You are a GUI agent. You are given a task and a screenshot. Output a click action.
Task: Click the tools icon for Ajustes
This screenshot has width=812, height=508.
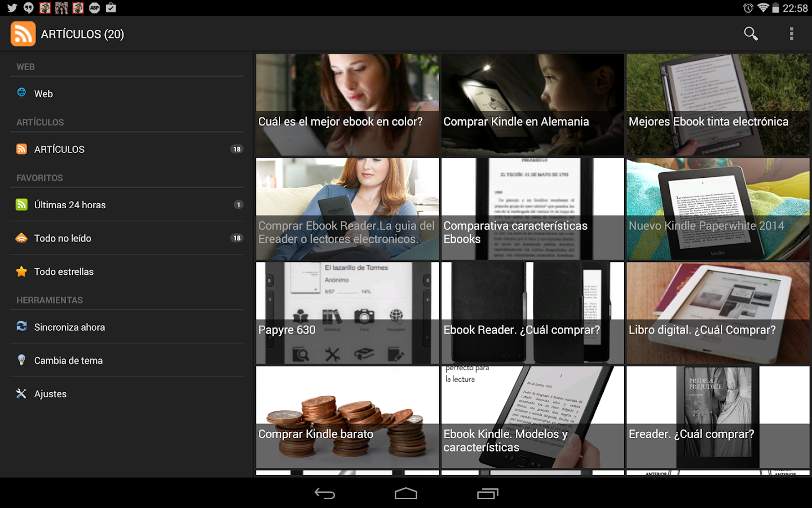tap(21, 393)
